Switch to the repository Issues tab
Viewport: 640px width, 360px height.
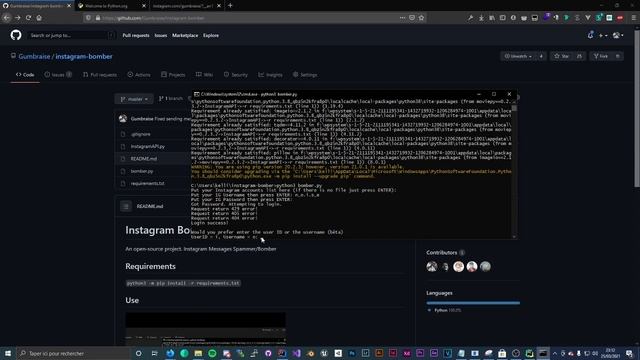pyautogui.click(x=58, y=75)
